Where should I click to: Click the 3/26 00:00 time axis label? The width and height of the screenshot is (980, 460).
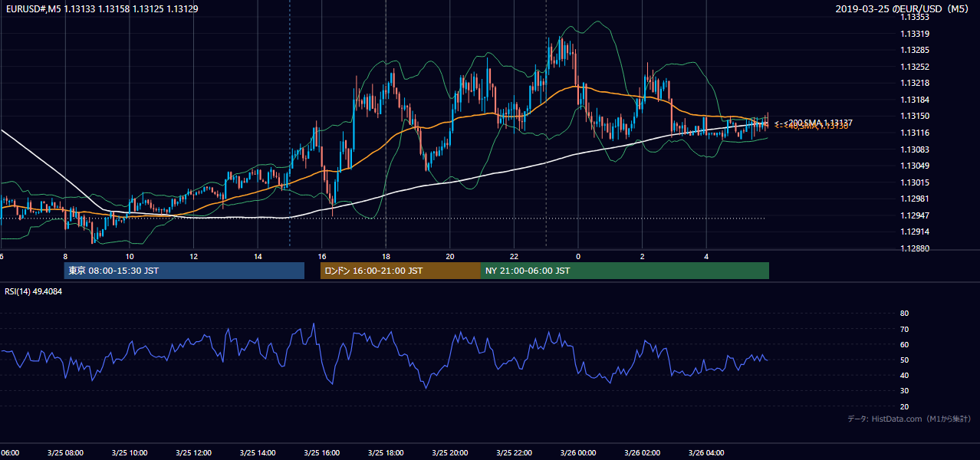[x=578, y=453]
